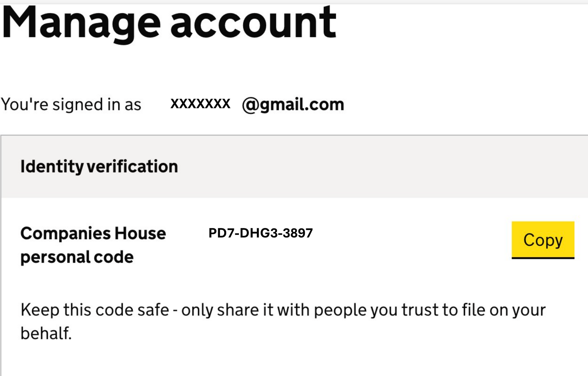
Task: Click the "Companies House" label line
Action: (x=93, y=233)
